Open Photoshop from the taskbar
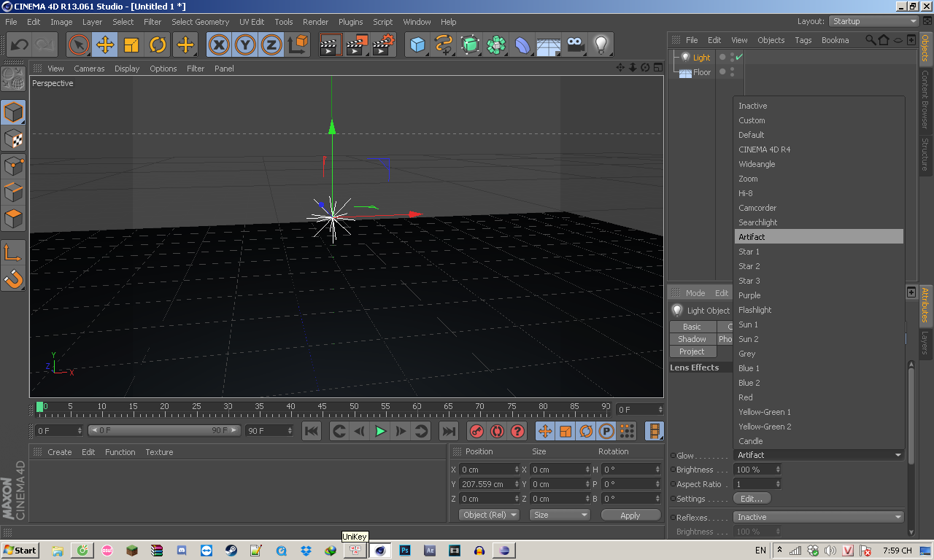Screen dimensions: 934x560 (x=405, y=551)
